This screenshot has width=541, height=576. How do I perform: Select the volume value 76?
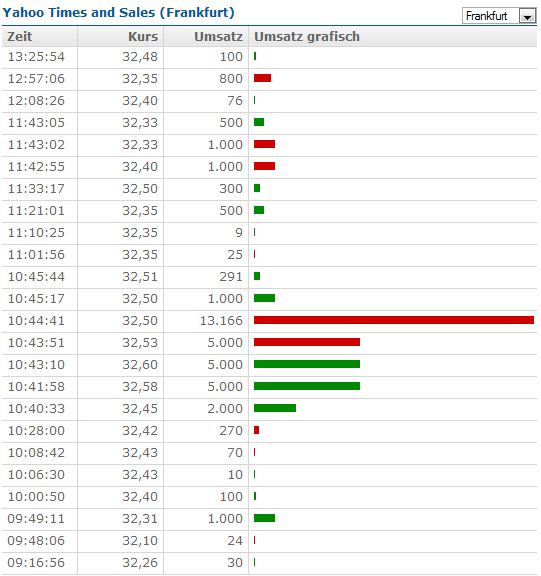235,101
